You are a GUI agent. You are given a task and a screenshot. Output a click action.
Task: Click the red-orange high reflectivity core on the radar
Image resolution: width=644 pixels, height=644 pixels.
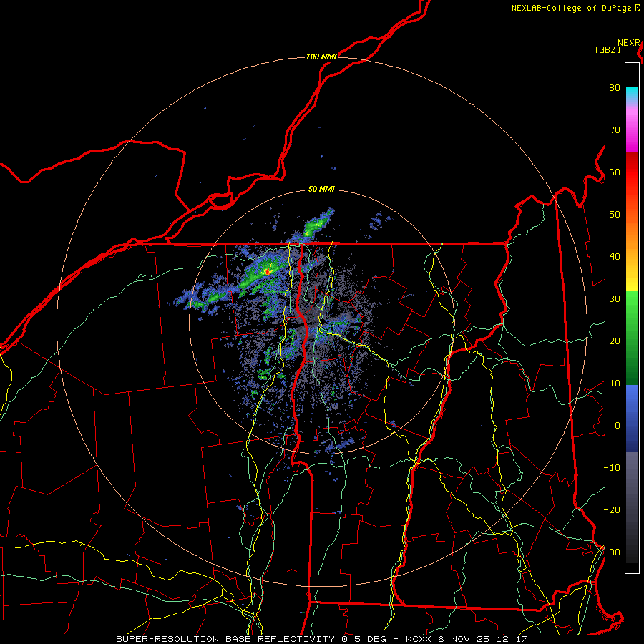click(x=268, y=271)
